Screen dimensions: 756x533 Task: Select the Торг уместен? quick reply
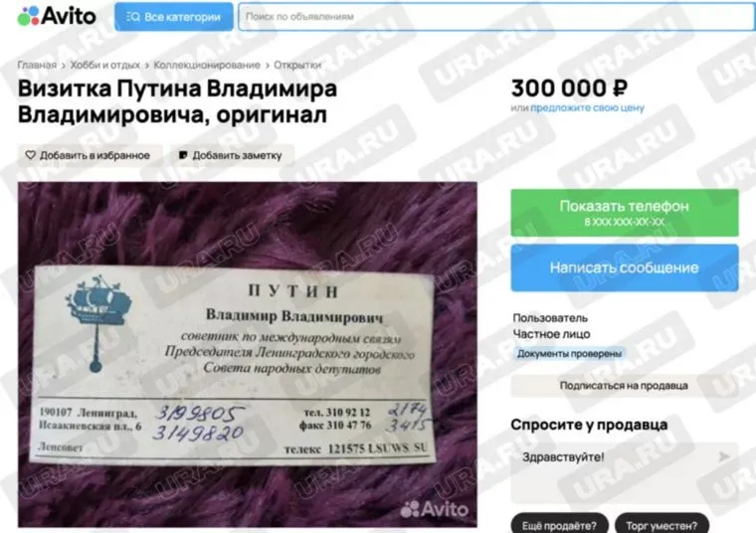[661, 524]
